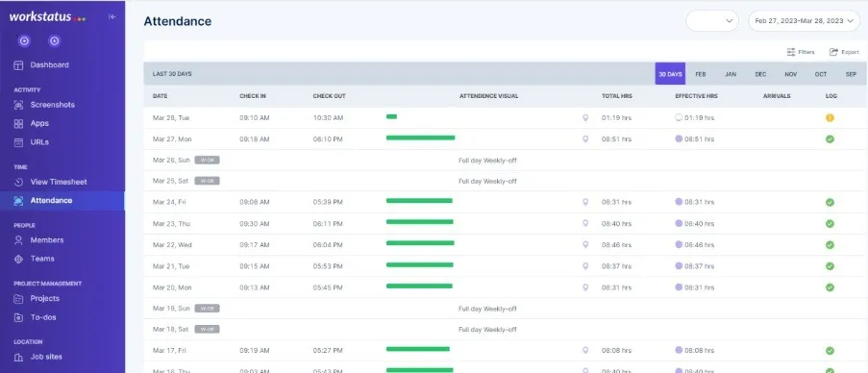Click the green log check for Mar 20
The width and height of the screenshot is (868, 373).
coord(830,287)
